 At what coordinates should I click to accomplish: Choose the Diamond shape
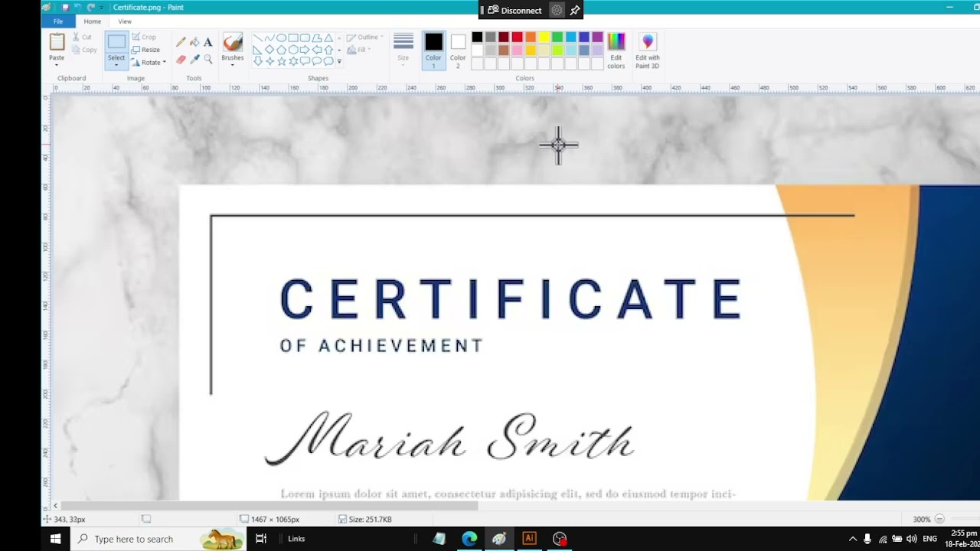coord(269,50)
